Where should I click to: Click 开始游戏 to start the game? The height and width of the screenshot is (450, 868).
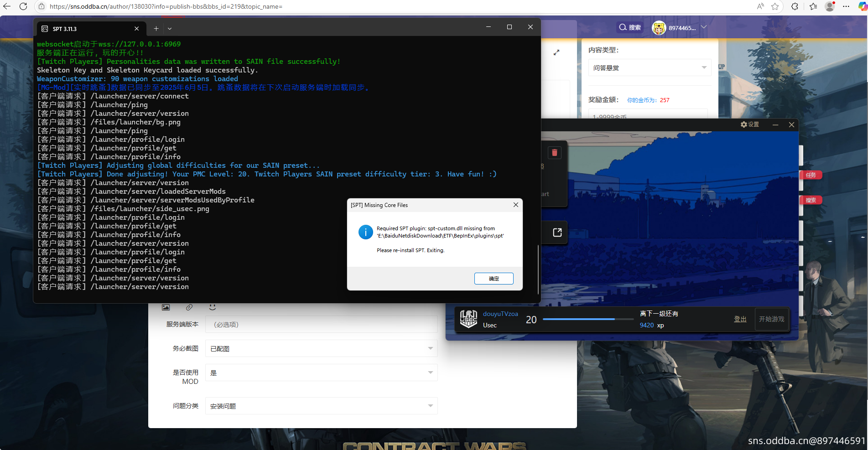click(771, 319)
